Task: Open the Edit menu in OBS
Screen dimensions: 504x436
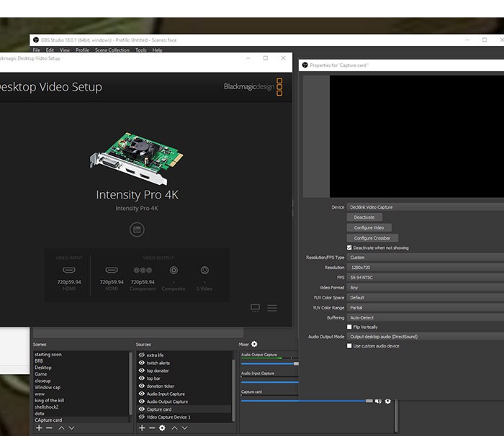Action: tap(50, 50)
